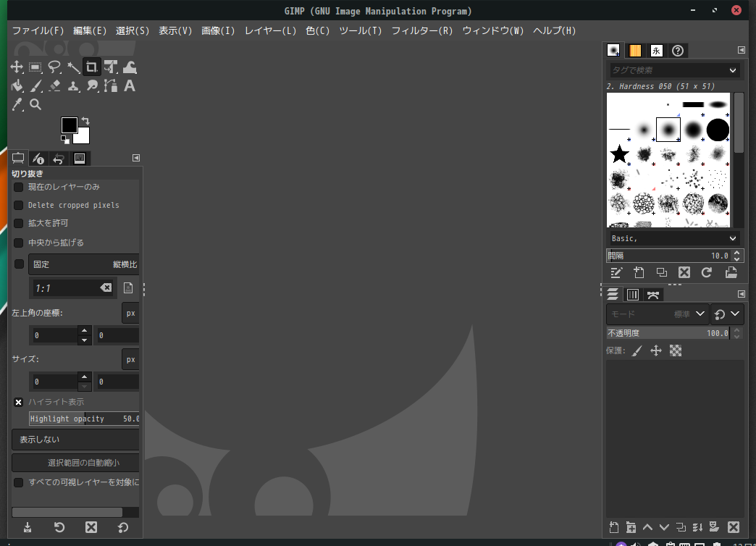
Task: Delete the selected brush
Action: click(684, 272)
